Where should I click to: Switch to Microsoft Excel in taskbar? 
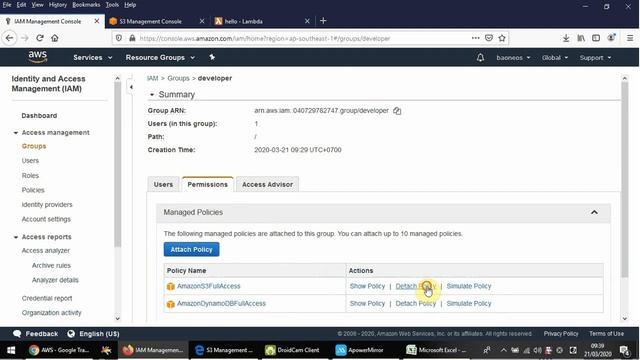[436, 350]
